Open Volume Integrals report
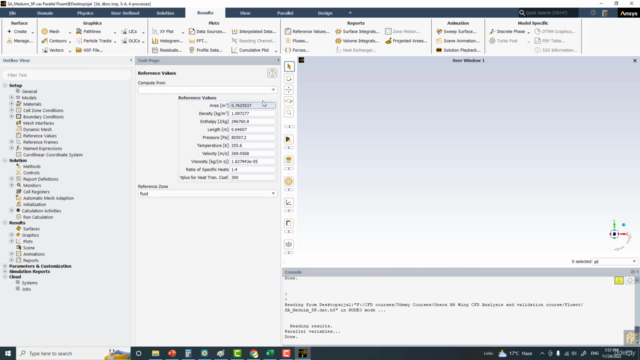The width and height of the screenshot is (640, 360). point(357,41)
